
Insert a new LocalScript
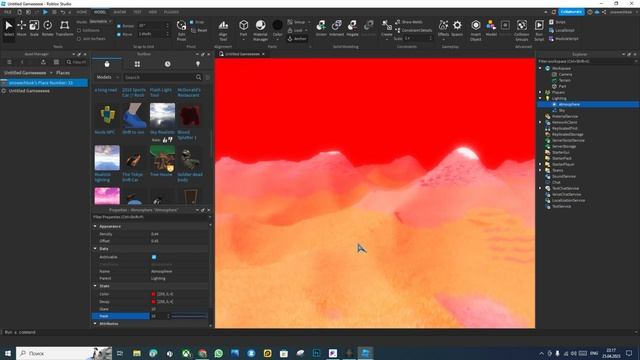[x=562, y=30]
